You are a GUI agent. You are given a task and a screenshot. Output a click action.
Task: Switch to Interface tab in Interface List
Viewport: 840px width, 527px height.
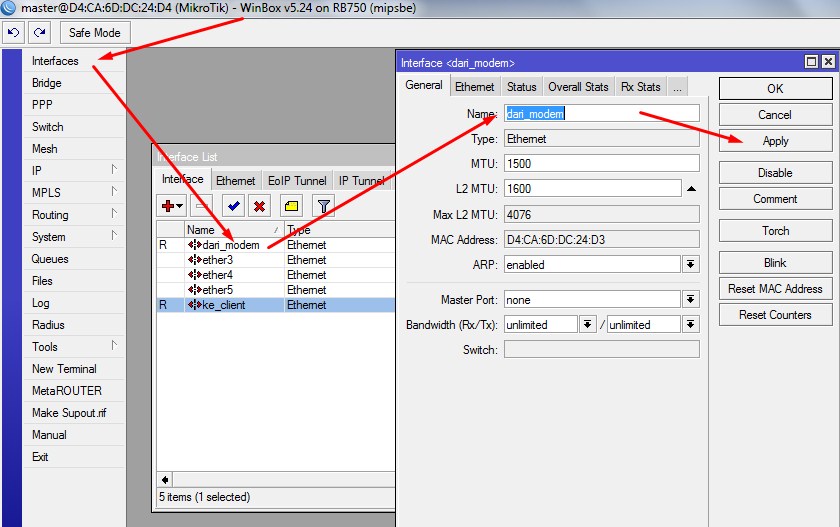pos(183,179)
